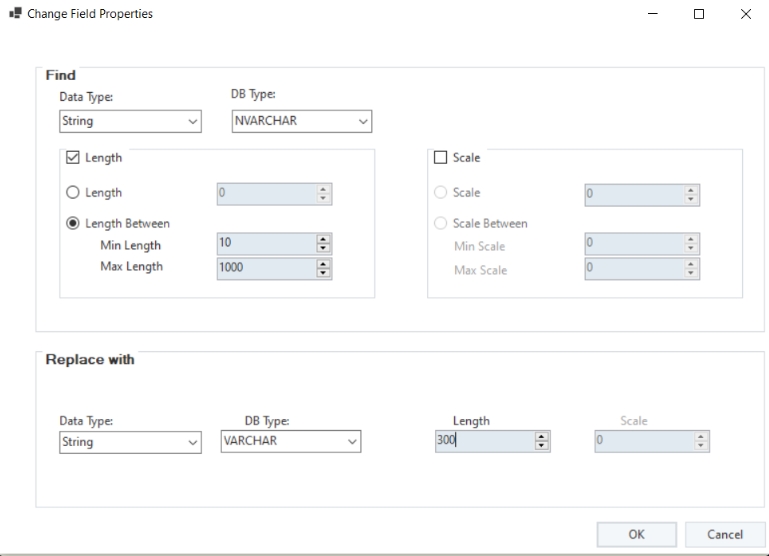Increase Max Length using up arrow
Image resolution: width=769 pixels, height=556 pixels.
pos(323,264)
